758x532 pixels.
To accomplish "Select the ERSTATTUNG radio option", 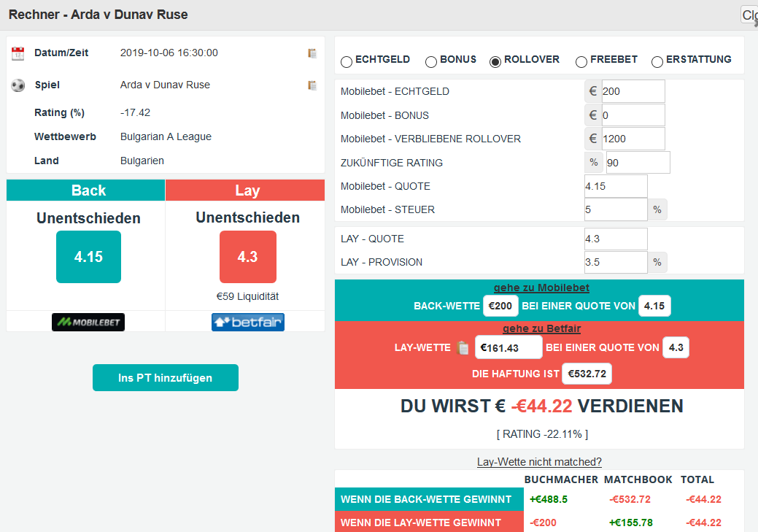I will pos(657,62).
